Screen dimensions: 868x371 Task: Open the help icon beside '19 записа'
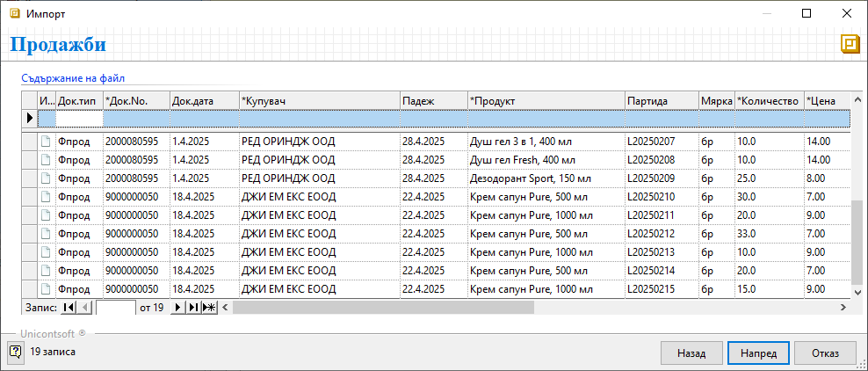(16, 352)
